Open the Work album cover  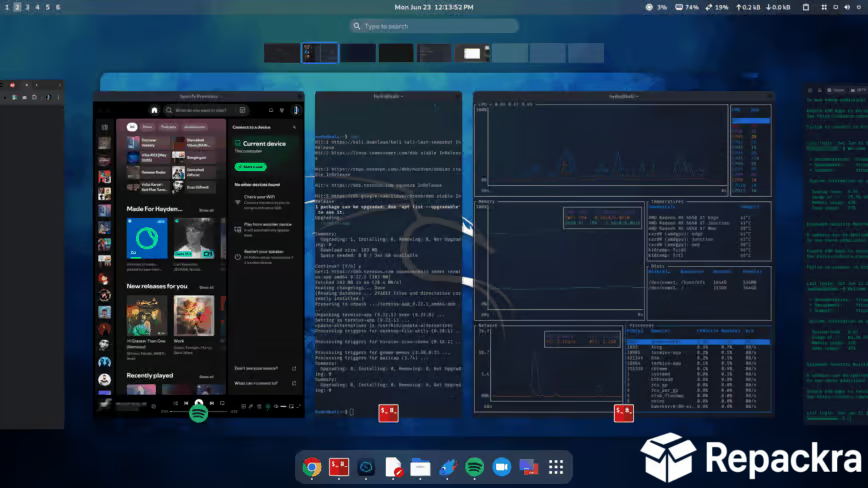(194, 315)
